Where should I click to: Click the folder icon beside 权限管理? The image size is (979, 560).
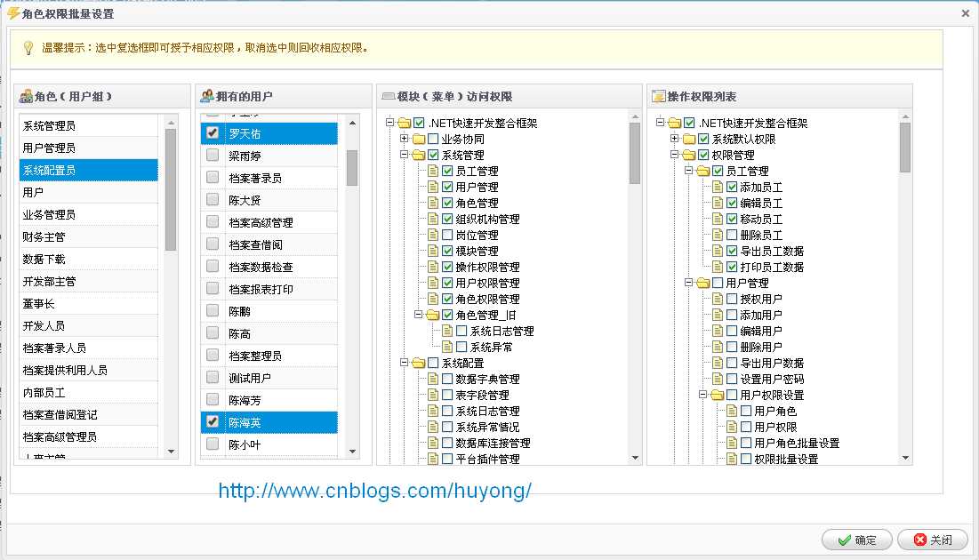(x=688, y=155)
